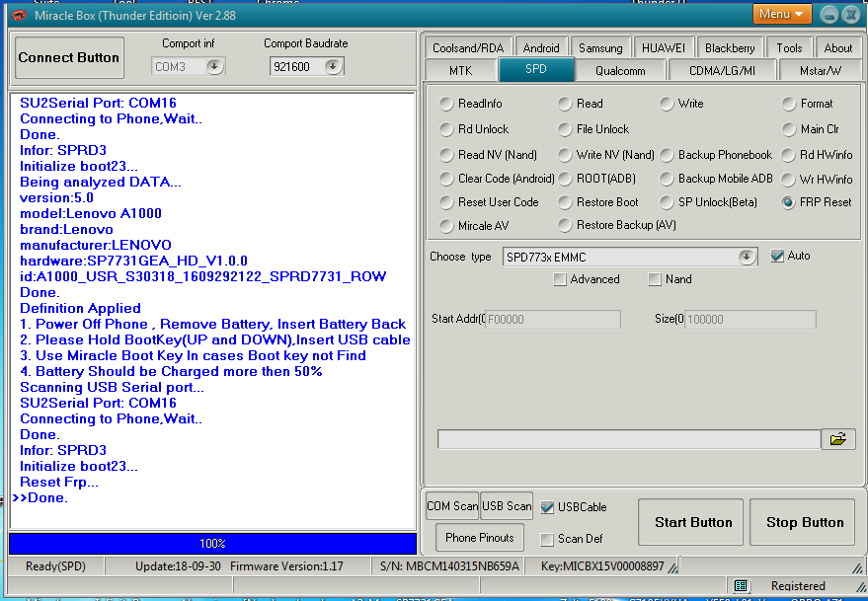Switch to the Samsung tab
868x601 pixels.
point(600,47)
